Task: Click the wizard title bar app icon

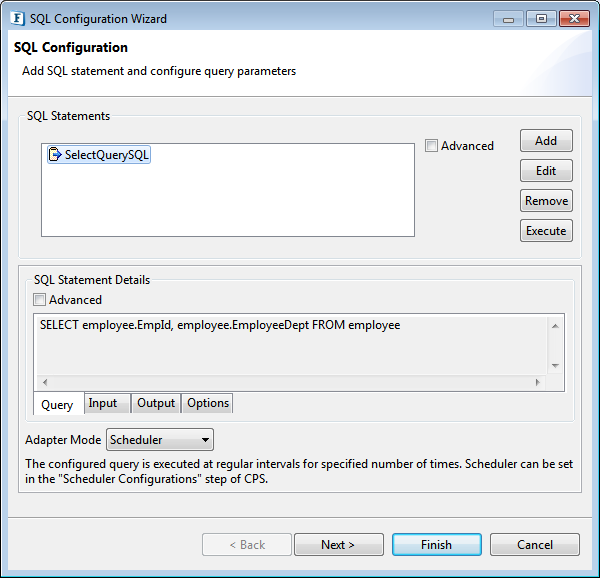Action: point(17,19)
